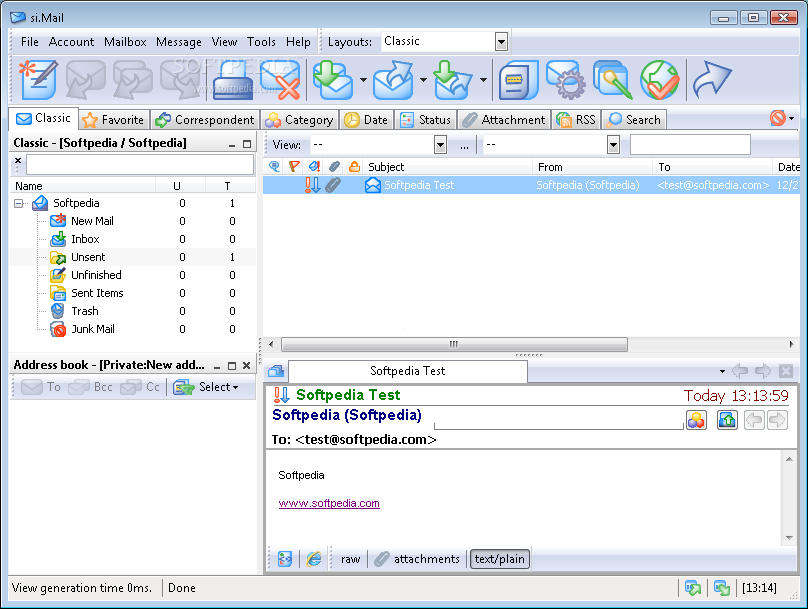Select the Softpedia Test message row
The height and width of the screenshot is (609, 808).
click(531, 185)
